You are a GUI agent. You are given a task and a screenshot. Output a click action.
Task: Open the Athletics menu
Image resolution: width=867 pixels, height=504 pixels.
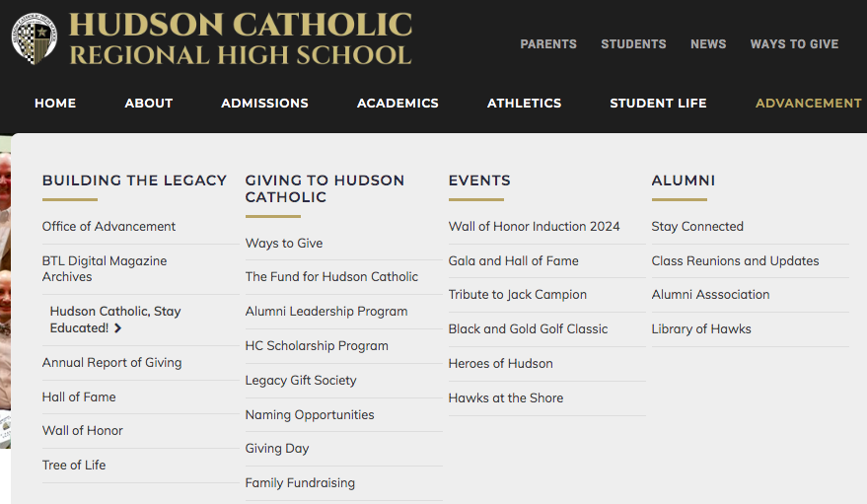(x=524, y=103)
